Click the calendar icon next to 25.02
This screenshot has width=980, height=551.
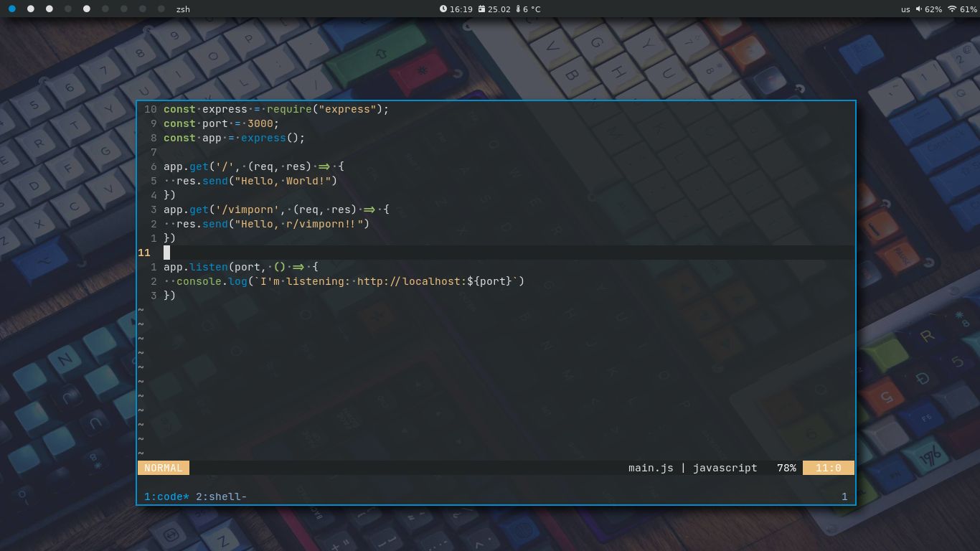(482, 9)
